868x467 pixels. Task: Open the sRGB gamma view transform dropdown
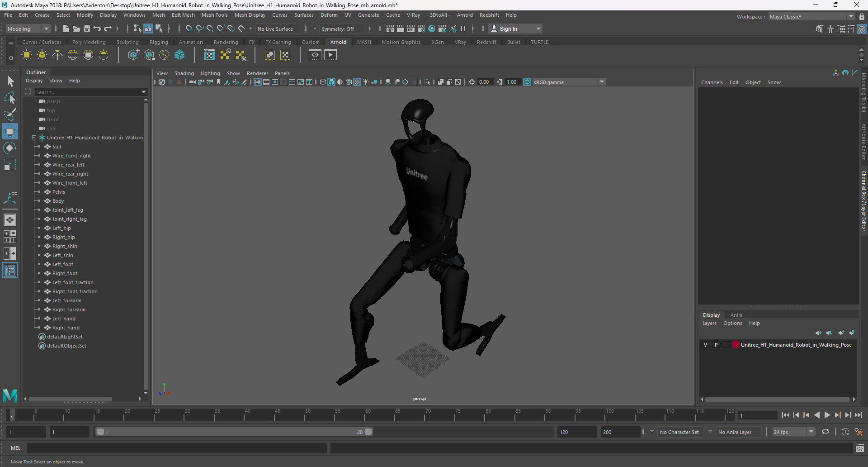coord(569,82)
